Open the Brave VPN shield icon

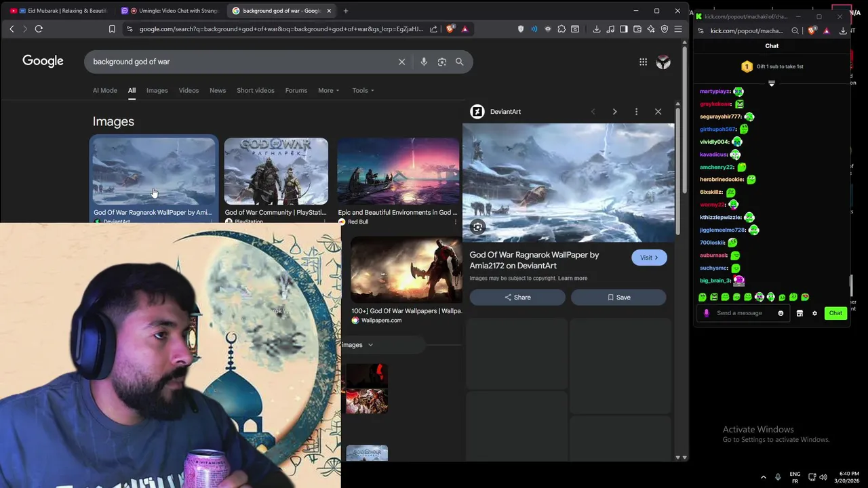(665, 29)
